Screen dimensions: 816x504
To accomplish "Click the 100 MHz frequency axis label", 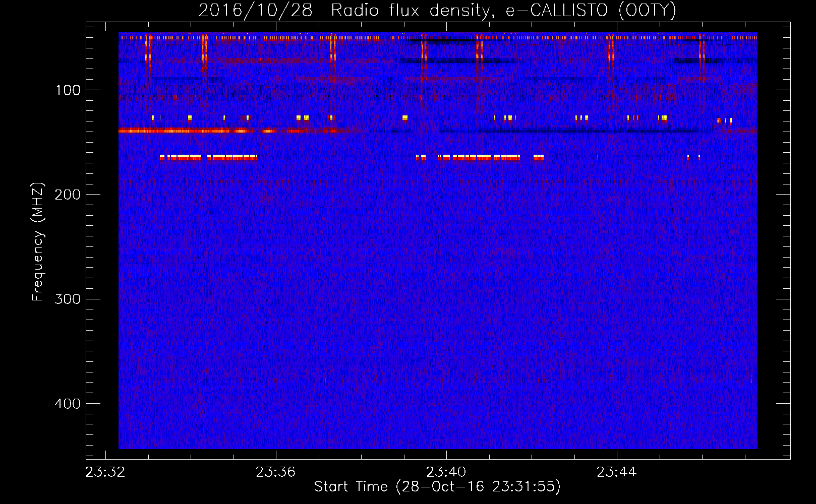I will pos(68,90).
